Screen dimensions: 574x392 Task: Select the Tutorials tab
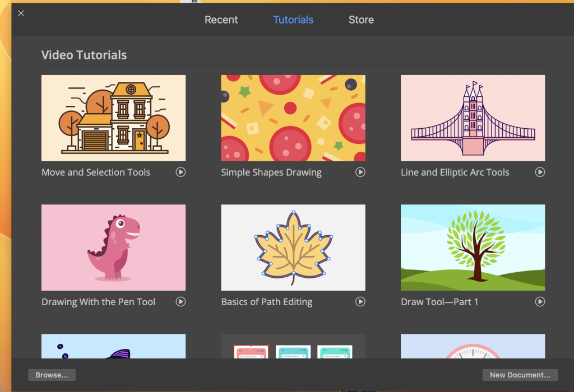tap(293, 20)
